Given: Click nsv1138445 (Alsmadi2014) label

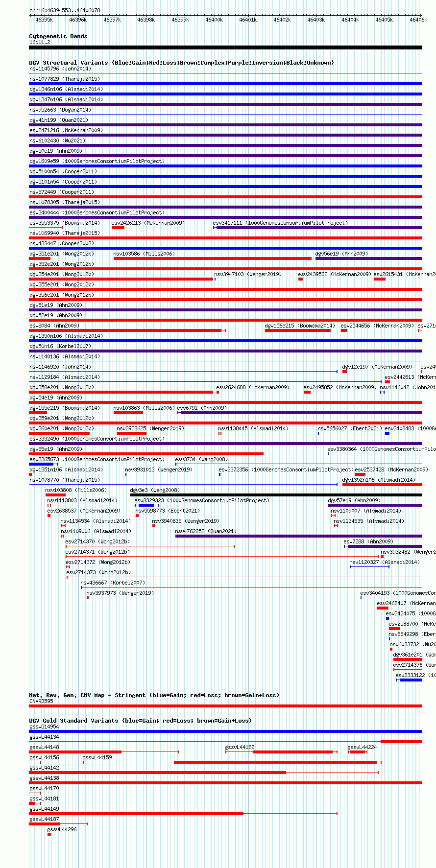Looking at the screenshot, I should (253, 428).
